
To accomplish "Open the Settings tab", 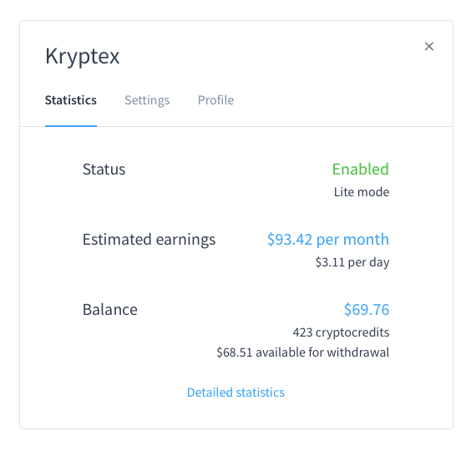I will pyautogui.click(x=147, y=100).
